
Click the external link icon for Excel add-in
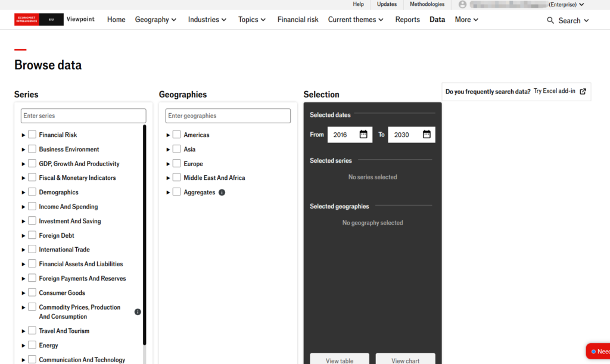[x=583, y=91]
